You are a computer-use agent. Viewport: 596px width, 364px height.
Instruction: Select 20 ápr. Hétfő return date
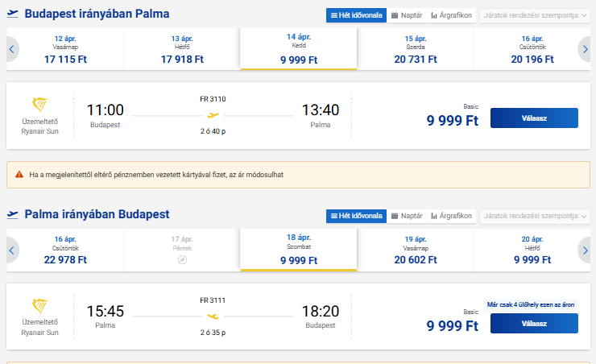click(533, 250)
